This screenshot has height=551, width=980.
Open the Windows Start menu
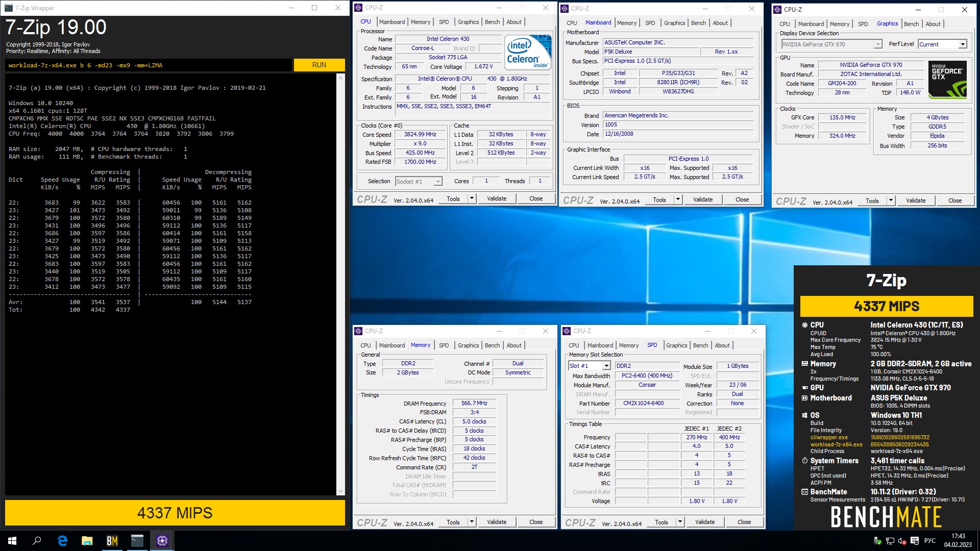[x=12, y=541]
